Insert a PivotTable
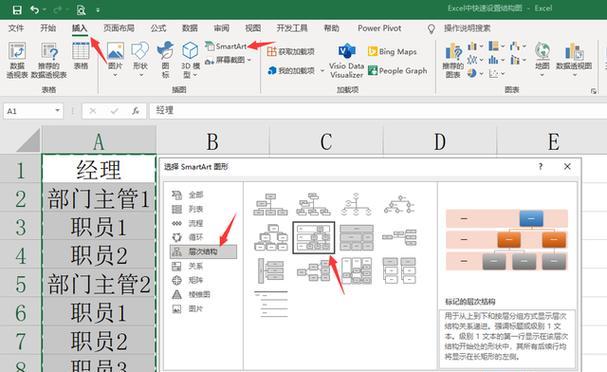The image size is (607, 372). tap(17, 60)
